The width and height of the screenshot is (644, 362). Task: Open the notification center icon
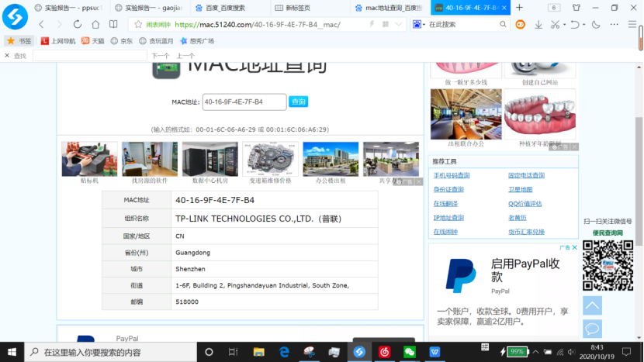pos(626,352)
